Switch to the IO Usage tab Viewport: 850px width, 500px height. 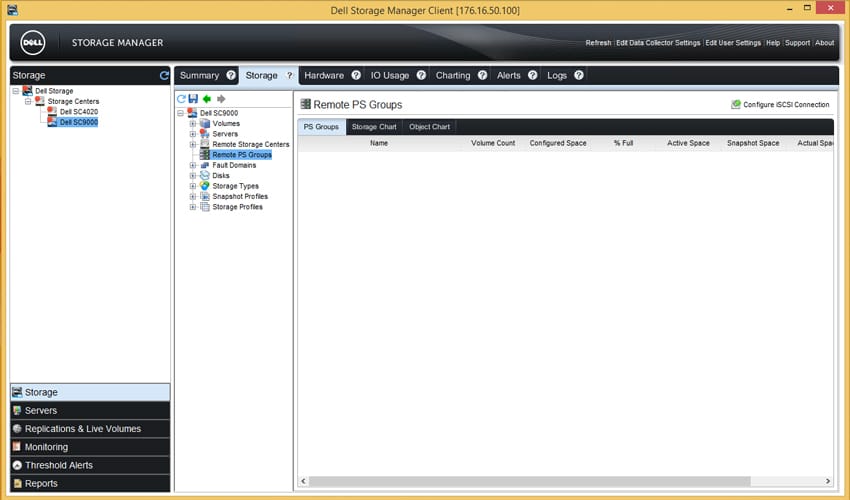point(390,75)
